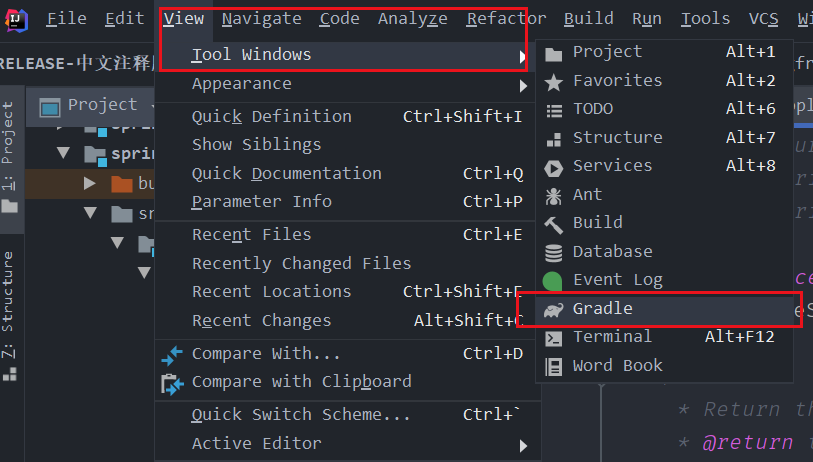Click the Ant bug icon
The image size is (813, 462).
[x=553, y=195]
